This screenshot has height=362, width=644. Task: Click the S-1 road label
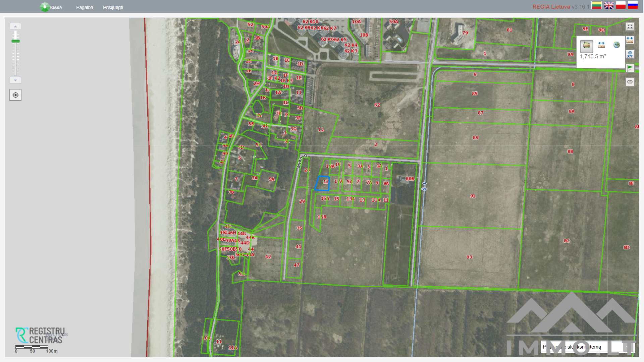coord(424,187)
